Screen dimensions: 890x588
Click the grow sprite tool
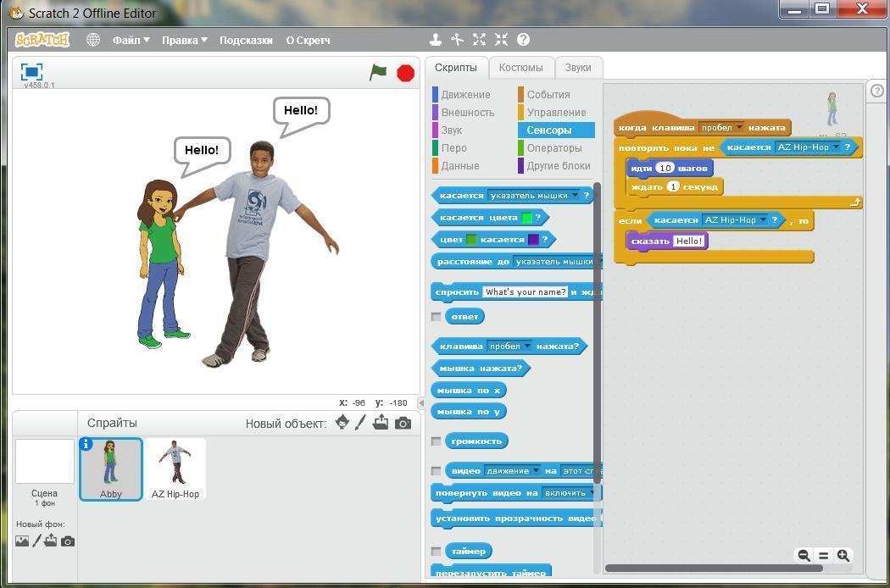point(479,40)
